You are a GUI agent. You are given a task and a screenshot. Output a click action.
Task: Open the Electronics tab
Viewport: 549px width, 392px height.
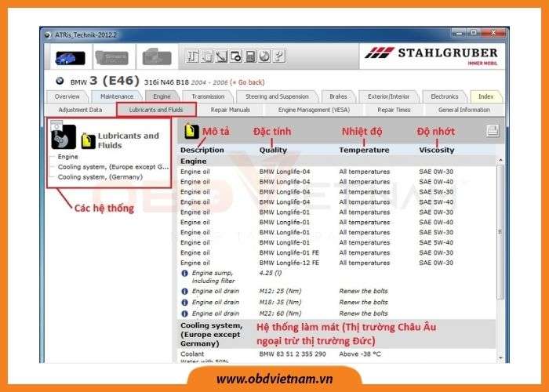pyautogui.click(x=445, y=96)
